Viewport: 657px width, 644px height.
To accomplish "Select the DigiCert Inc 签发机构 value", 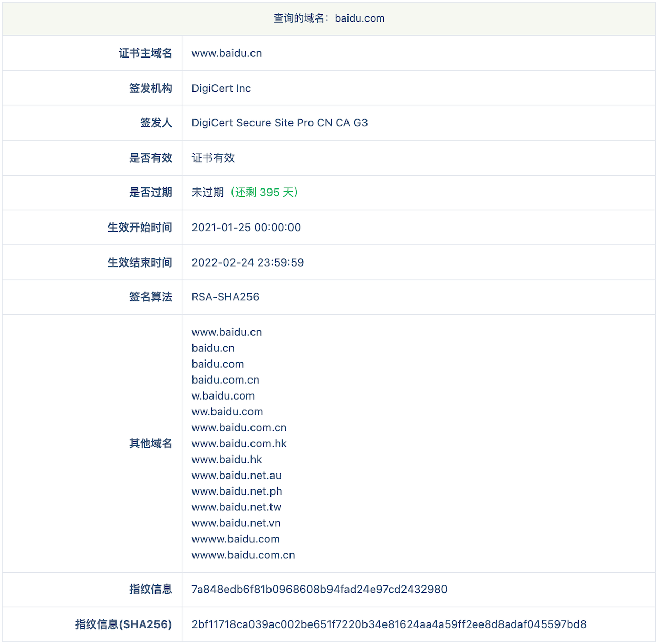I will coord(221,88).
